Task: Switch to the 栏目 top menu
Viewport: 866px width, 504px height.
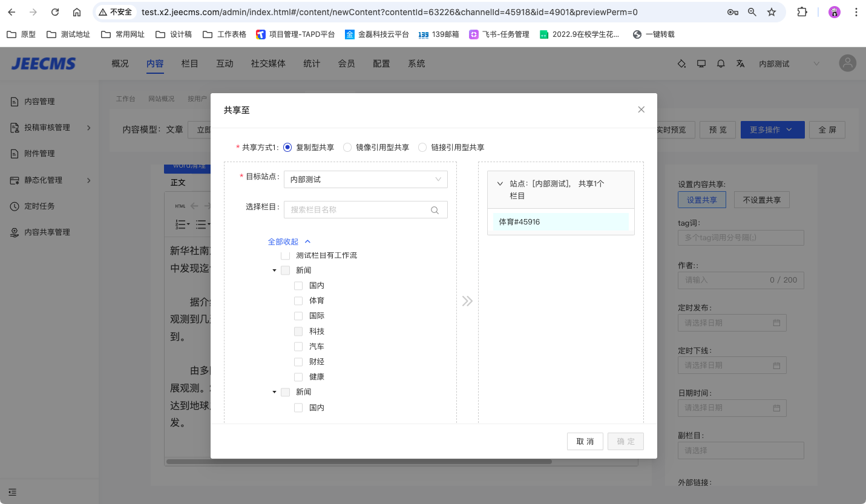Action: 190,64
